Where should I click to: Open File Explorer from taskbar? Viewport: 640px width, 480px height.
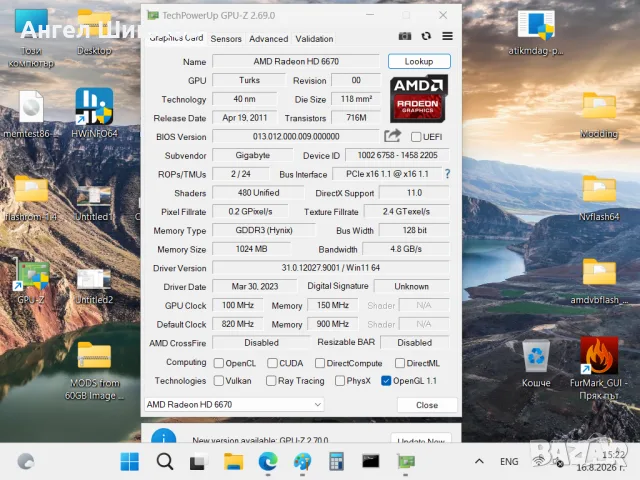click(233, 462)
